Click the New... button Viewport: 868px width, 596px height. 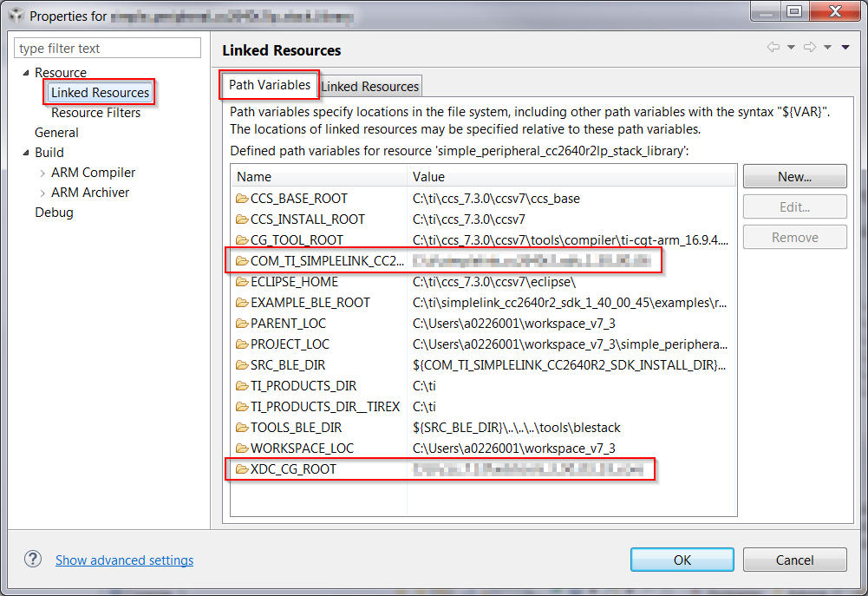pos(793,176)
